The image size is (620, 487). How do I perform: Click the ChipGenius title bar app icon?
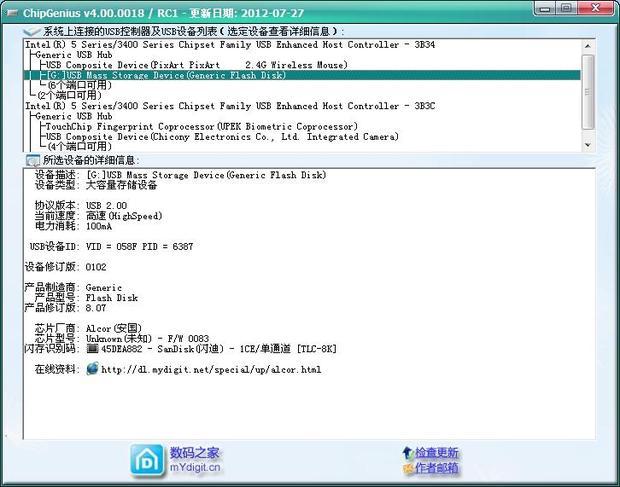(12, 13)
